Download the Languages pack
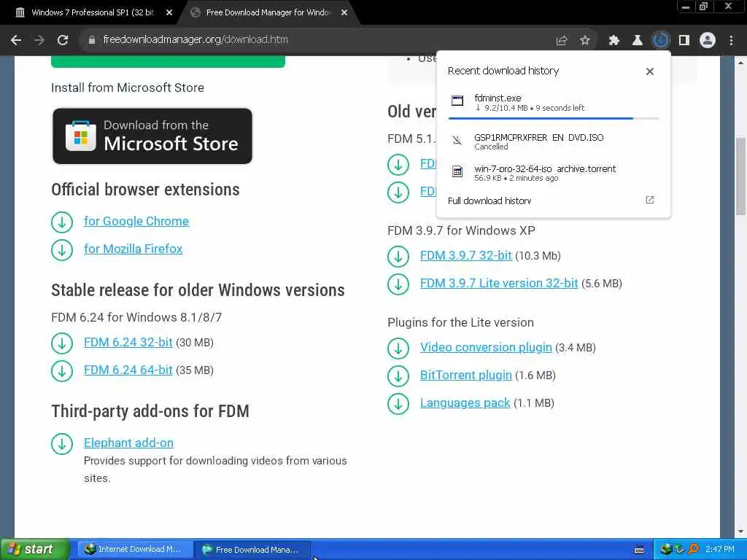The width and height of the screenshot is (747, 560). [465, 402]
